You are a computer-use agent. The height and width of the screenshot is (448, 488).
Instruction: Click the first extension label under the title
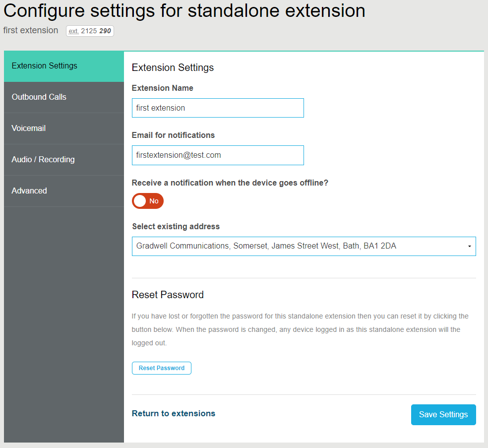click(30, 30)
